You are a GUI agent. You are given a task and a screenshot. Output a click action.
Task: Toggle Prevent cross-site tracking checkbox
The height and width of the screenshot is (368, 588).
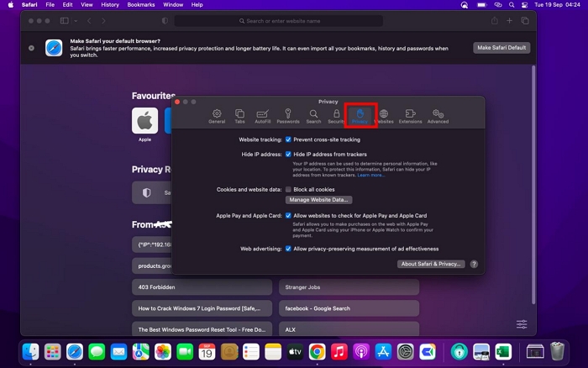point(288,139)
